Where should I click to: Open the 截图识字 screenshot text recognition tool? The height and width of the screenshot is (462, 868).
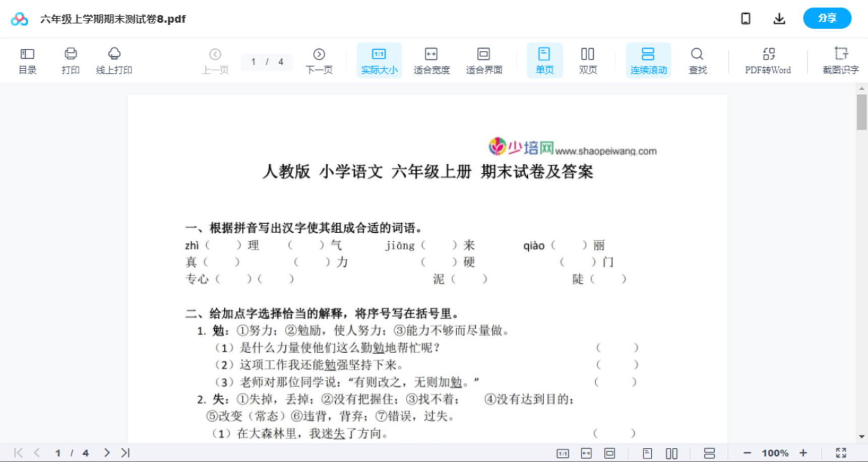coord(841,59)
